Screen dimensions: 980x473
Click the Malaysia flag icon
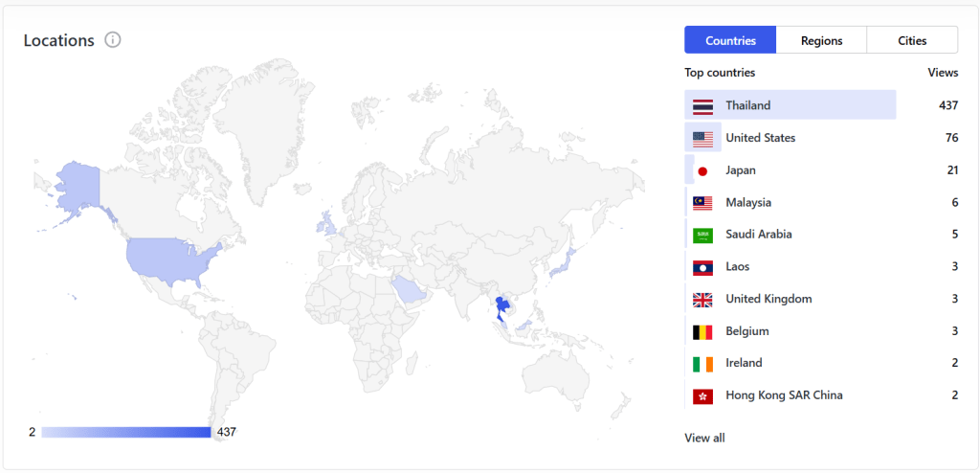pyautogui.click(x=702, y=203)
